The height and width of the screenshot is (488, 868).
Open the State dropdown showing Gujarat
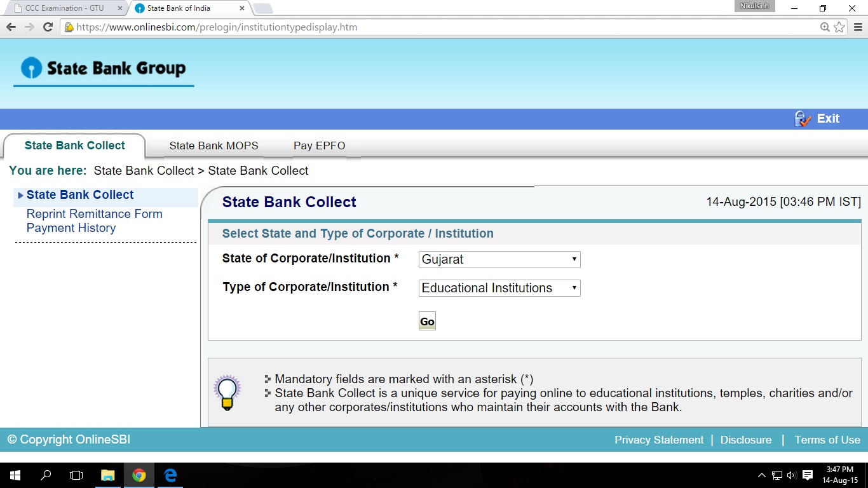tap(499, 259)
